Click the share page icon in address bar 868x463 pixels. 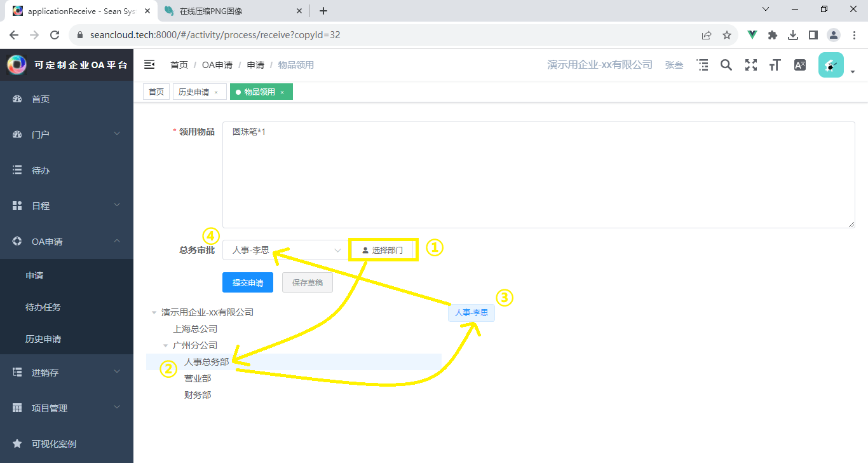tap(707, 35)
